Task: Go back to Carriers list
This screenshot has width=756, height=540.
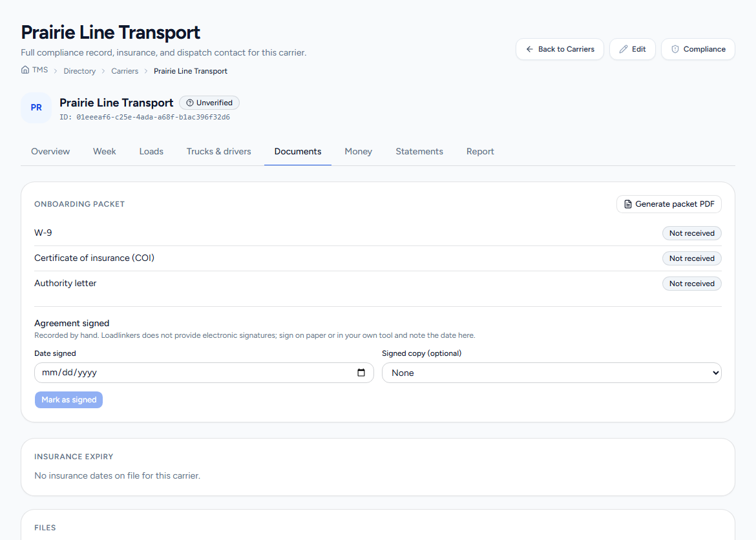Action: (560, 49)
